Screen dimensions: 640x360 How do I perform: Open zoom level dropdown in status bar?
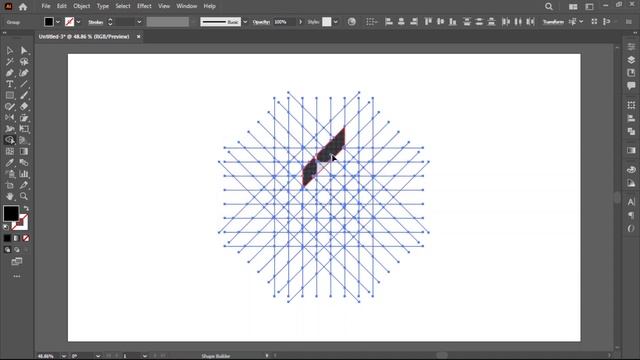pos(64,356)
